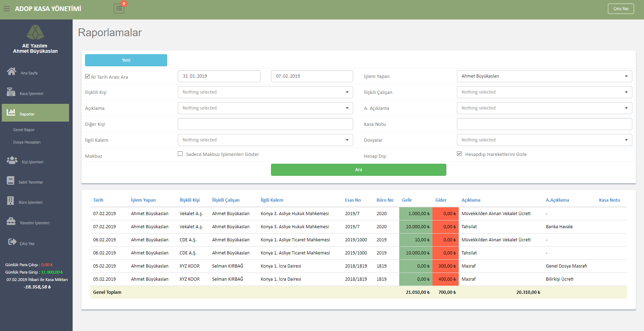
Task: Click the top-right Çıkış Yap button
Action: point(621,9)
